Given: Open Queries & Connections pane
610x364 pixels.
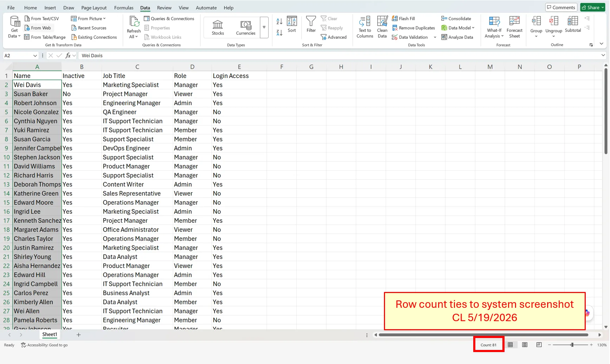Looking at the screenshot, I should click(169, 19).
